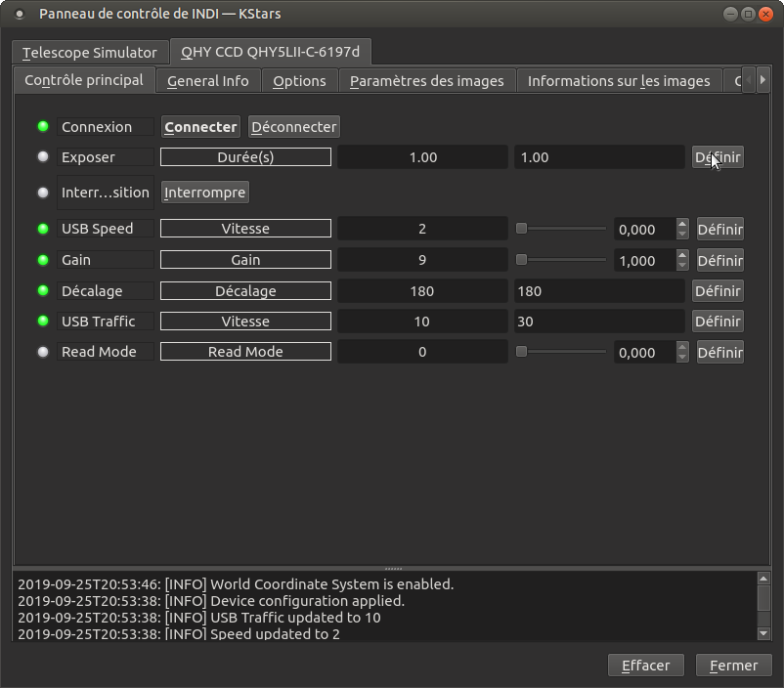This screenshot has height=688, width=784.
Task: Open Informations sur les images tab
Action: click(x=619, y=81)
